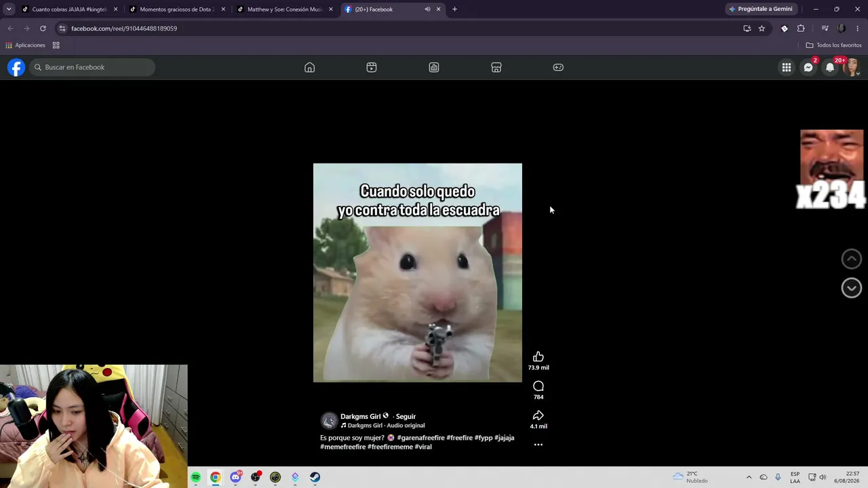Go to the previous reel arrow
This screenshot has height=488, width=868.
click(x=852, y=258)
